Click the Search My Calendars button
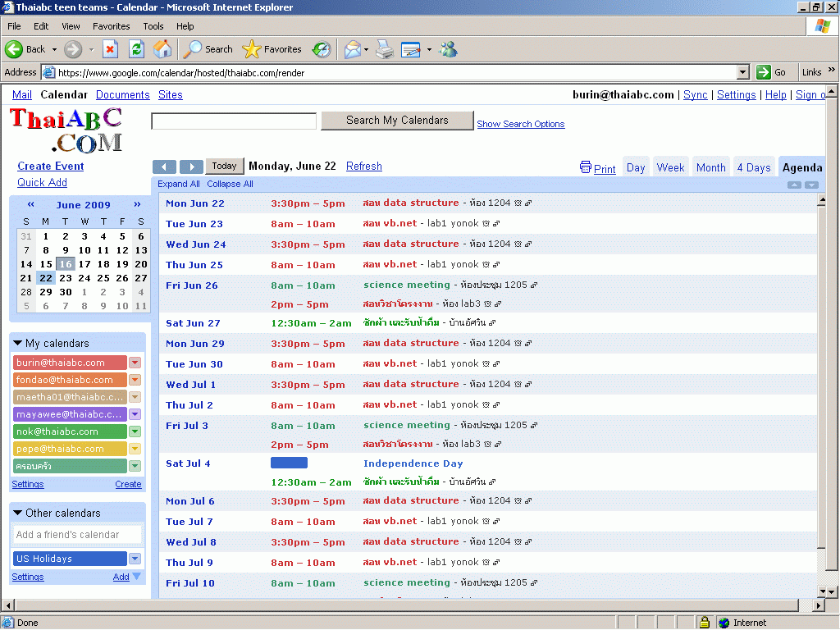Viewport: 840px width, 630px height. [397, 121]
